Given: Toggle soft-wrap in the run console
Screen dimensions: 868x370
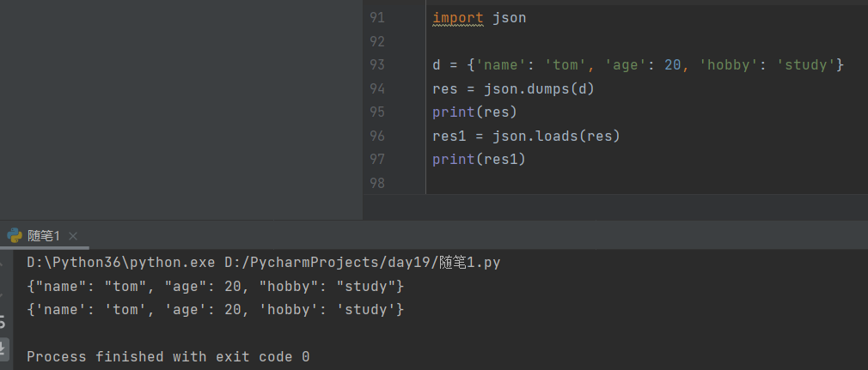Looking at the screenshot, I should 3,322.
